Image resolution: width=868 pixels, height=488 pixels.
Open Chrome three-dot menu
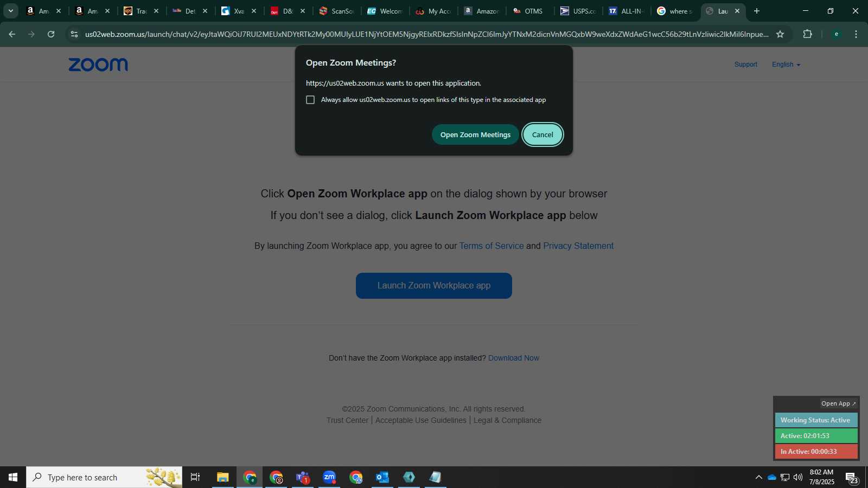point(856,34)
